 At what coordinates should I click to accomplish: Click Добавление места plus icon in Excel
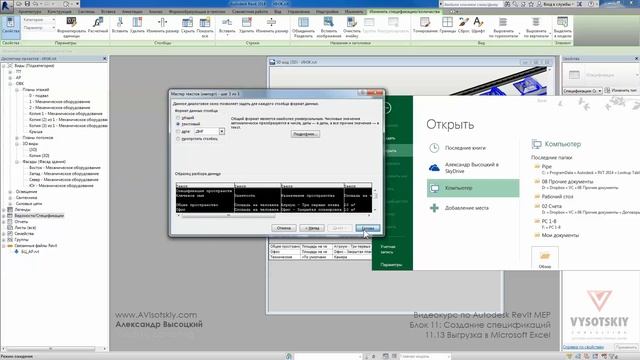pyautogui.click(x=434, y=208)
